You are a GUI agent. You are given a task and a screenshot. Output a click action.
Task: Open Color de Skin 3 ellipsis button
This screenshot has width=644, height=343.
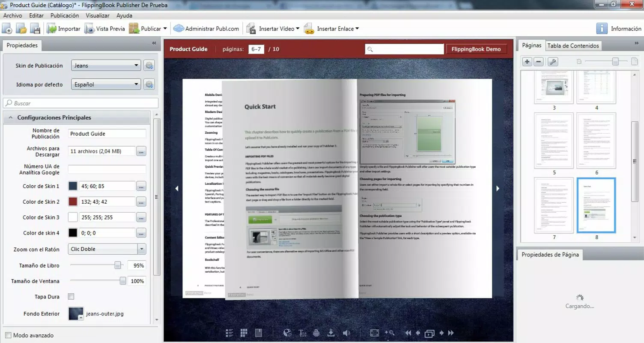click(141, 217)
